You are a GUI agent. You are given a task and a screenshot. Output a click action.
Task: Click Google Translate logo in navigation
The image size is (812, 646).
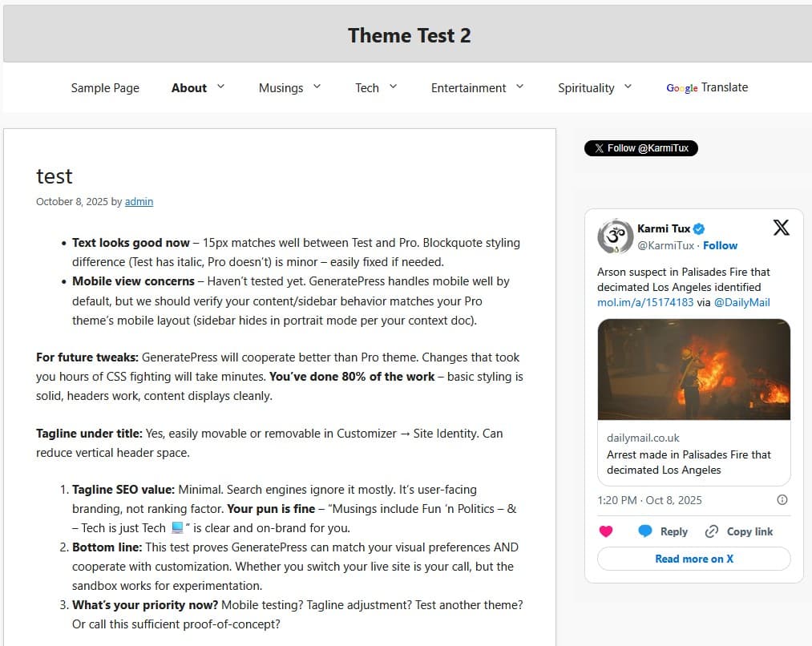[681, 88]
